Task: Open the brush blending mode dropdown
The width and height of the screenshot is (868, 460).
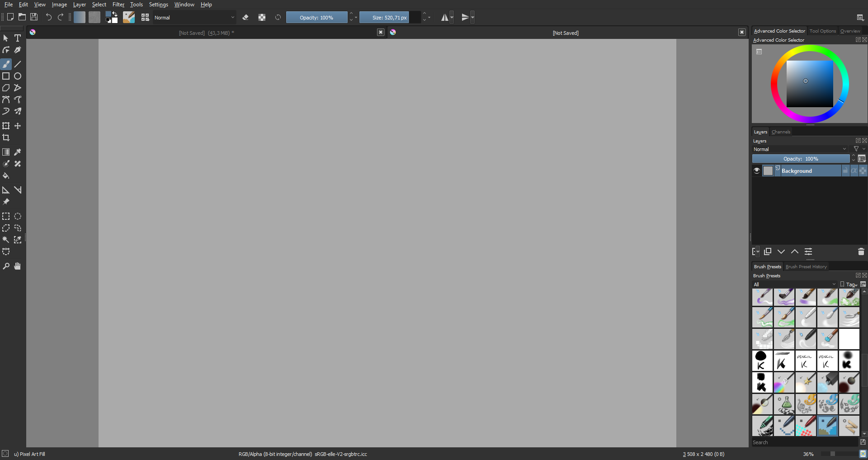Action: pos(194,18)
